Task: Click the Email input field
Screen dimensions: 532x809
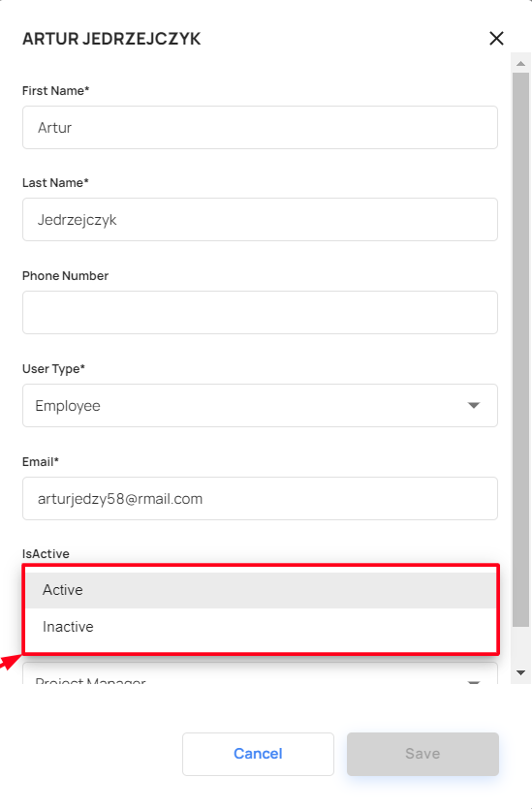Action: [x=260, y=498]
